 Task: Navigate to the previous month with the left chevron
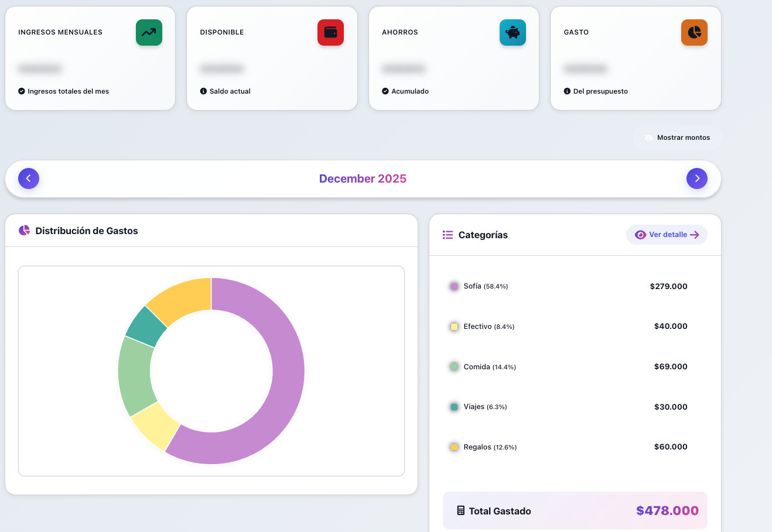(29, 178)
